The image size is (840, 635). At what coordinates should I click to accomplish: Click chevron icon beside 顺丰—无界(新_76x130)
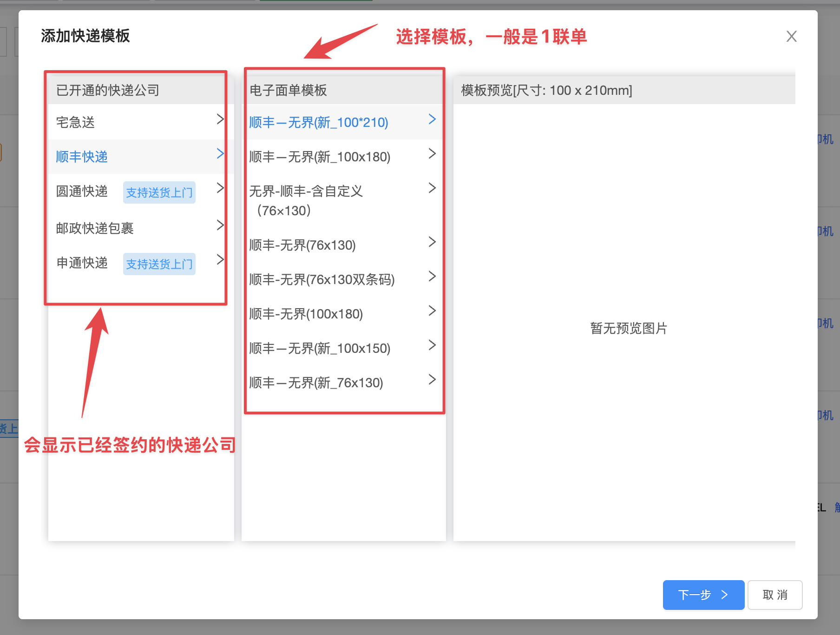432,379
